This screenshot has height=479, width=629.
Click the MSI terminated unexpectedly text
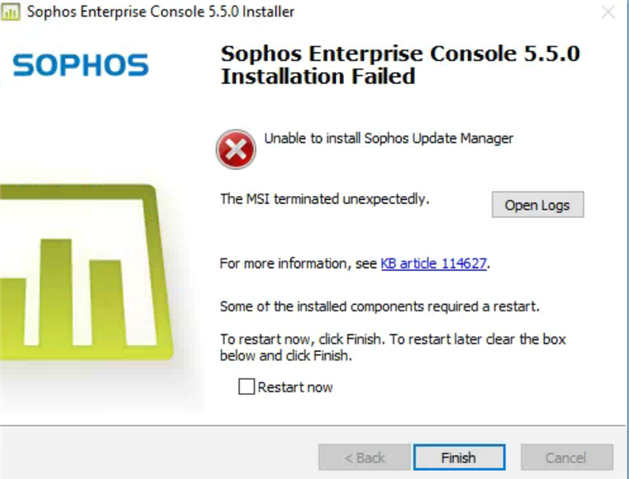pos(325,199)
